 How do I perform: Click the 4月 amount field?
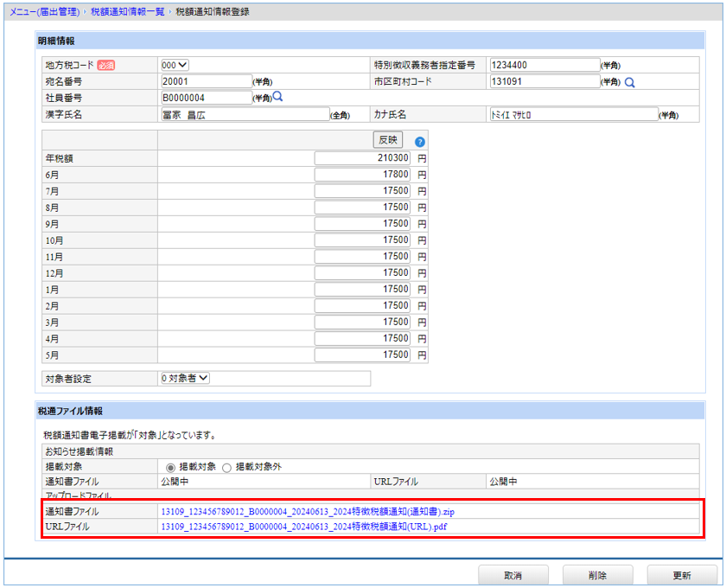[x=362, y=339]
